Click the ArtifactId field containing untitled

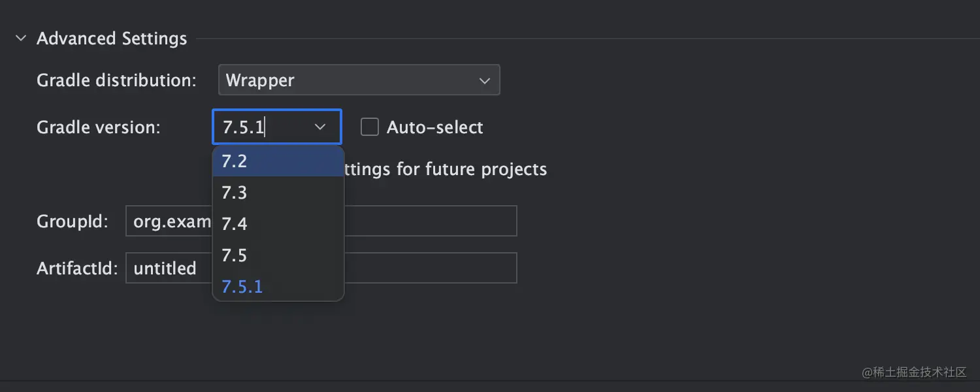click(431, 269)
